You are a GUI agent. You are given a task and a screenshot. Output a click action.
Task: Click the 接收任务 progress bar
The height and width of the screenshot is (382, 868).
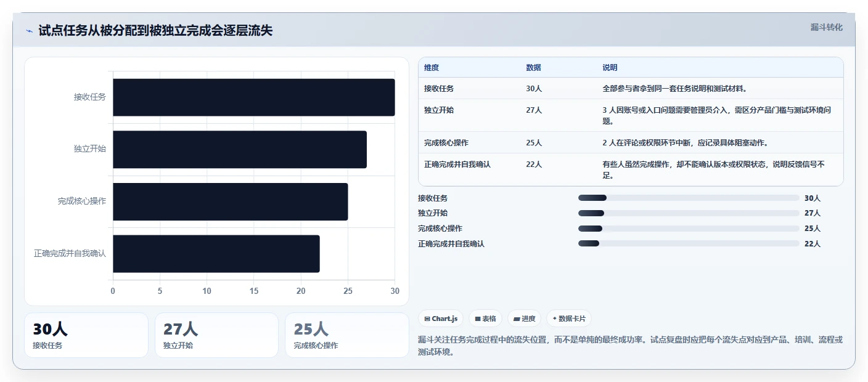tap(689, 198)
